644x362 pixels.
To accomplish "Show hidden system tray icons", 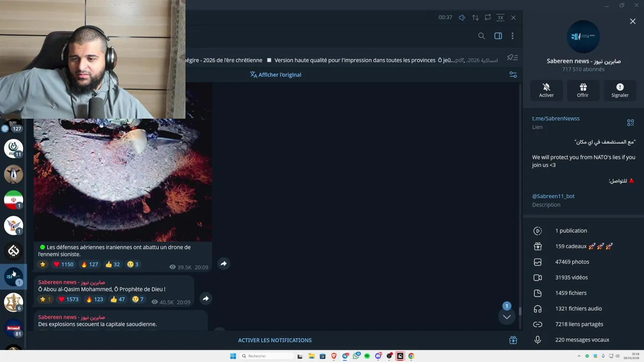I will tap(580, 356).
